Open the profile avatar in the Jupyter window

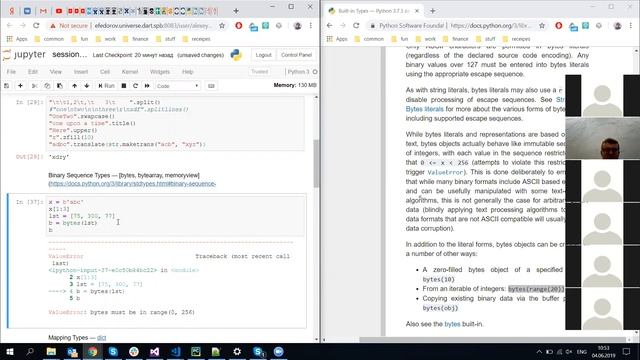point(298,26)
